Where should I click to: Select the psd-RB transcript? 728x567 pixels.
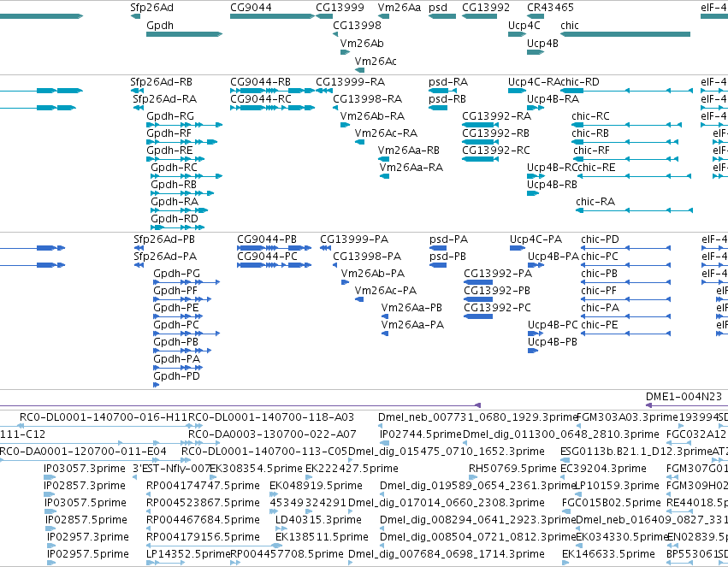click(438, 108)
